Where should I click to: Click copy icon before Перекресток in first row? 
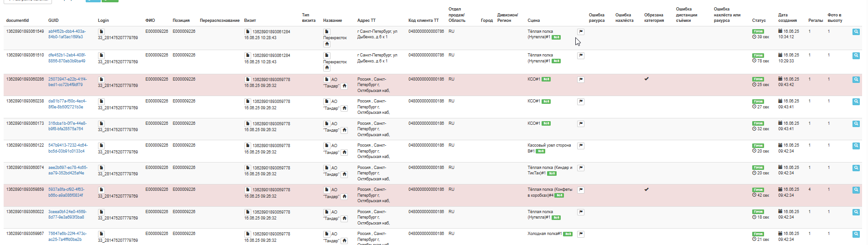pyautogui.click(x=327, y=32)
